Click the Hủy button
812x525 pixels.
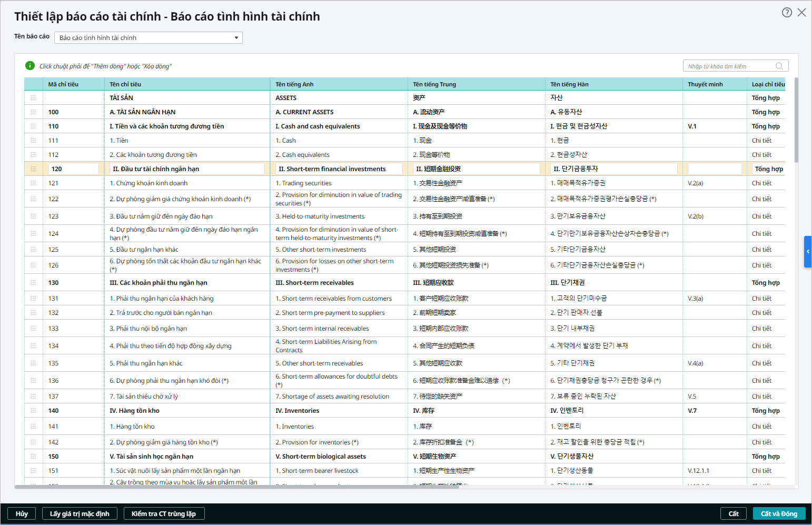22,514
